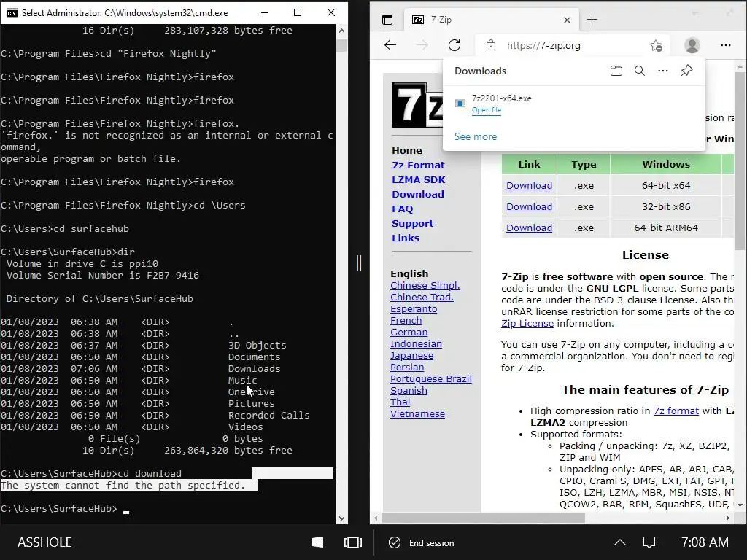Click the 7z2201-x64.exe file icon
The height and width of the screenshot is (560, 747).
tap(460, 104)
